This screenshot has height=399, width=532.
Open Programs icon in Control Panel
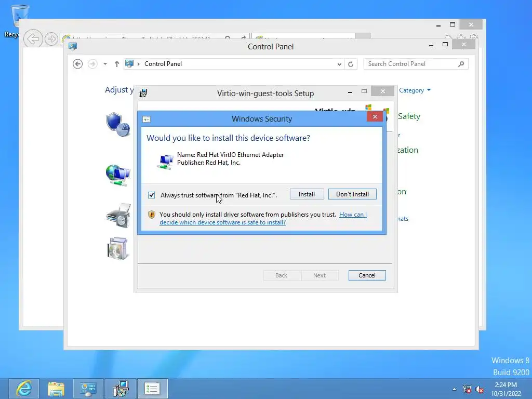pyautogui.click(x=117, y=248)
